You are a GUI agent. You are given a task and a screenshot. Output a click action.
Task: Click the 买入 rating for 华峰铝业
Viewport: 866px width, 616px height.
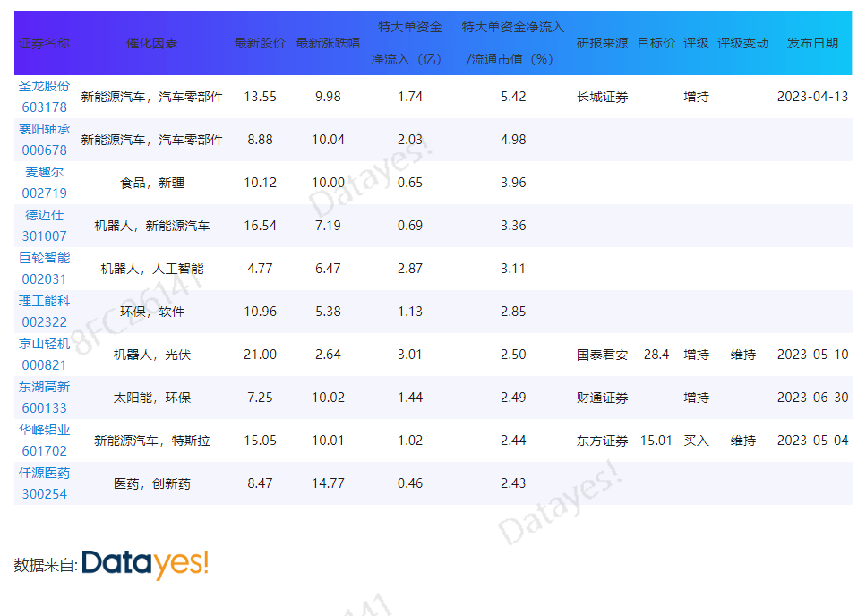pyautogui.click(x=696, y=441)
